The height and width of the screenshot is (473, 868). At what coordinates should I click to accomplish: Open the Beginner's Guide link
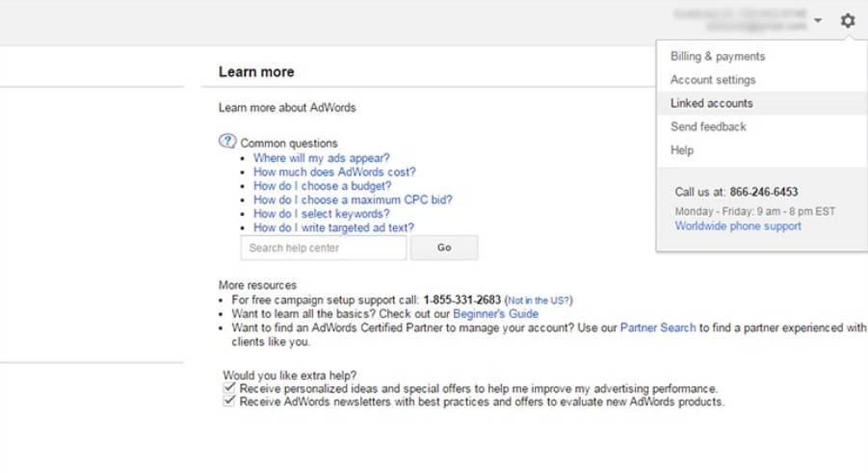pyautogui.click(x=495, y=314)
